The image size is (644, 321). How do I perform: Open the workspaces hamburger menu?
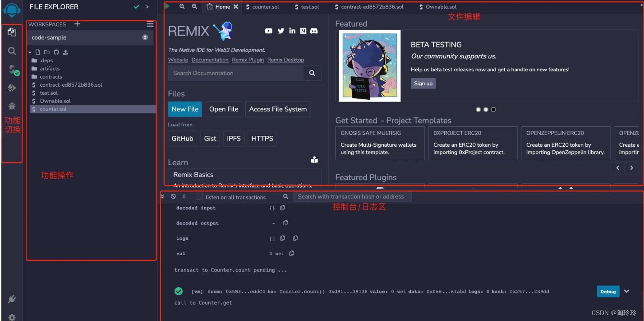pos(150,24)
